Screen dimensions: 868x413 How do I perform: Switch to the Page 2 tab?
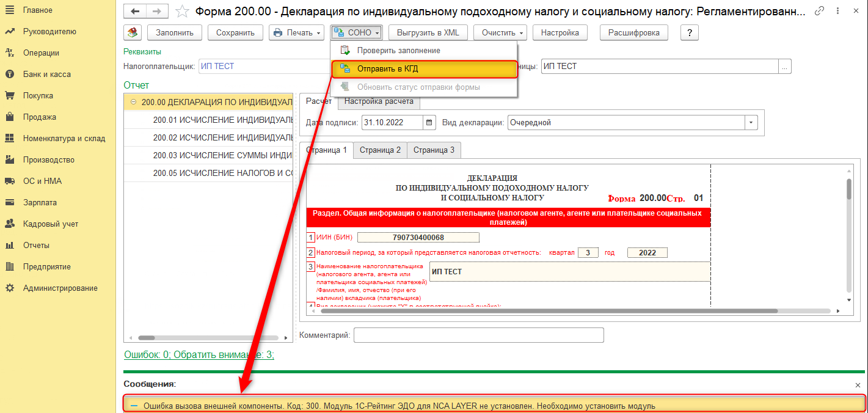380,150
